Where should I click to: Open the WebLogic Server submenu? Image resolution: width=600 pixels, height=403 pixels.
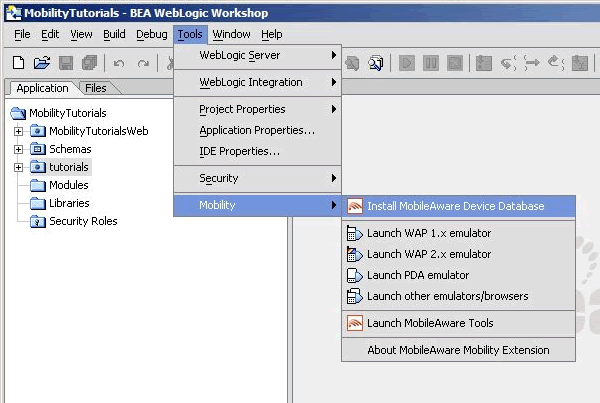click(258, 55)
